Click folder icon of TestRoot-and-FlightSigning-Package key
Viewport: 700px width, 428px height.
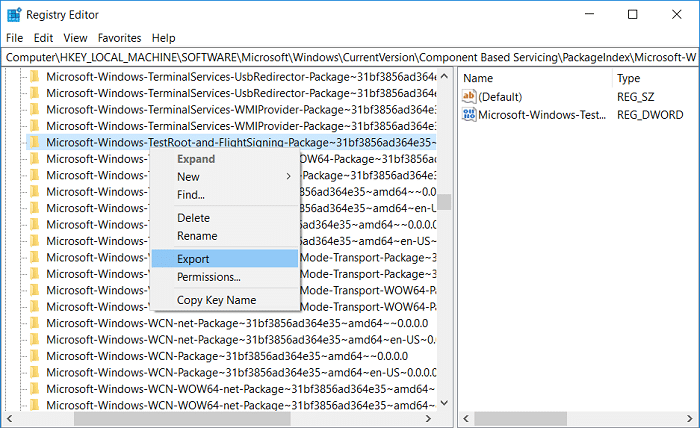(x=36, y=143)
